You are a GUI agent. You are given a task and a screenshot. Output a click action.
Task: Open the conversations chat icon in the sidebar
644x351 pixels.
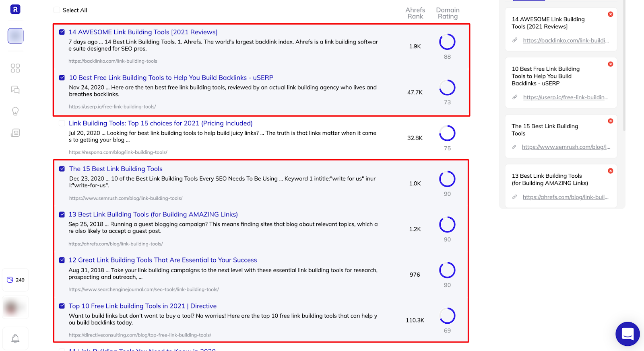coord(15,90)
